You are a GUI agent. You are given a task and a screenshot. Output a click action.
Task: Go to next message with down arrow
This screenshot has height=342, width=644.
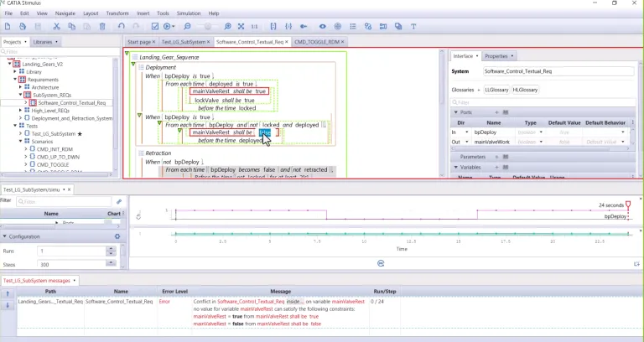8,305
